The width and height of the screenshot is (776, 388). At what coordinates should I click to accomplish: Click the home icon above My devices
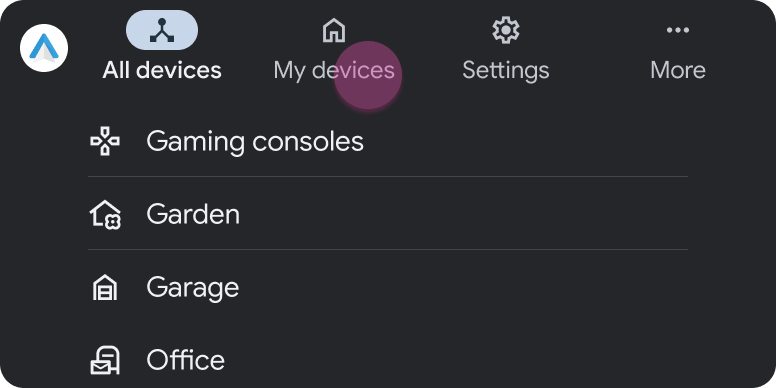tap(334, 30)
